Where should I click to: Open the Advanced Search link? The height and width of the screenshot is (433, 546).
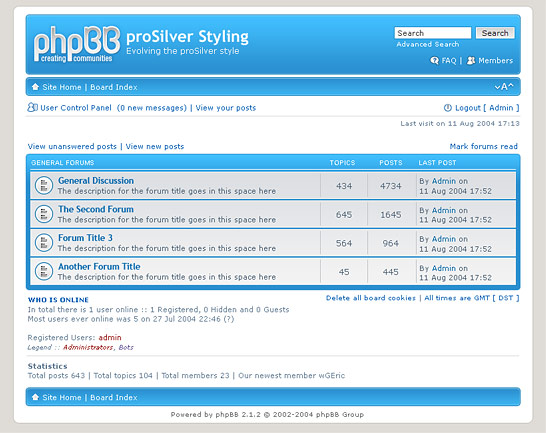point(428,45)
